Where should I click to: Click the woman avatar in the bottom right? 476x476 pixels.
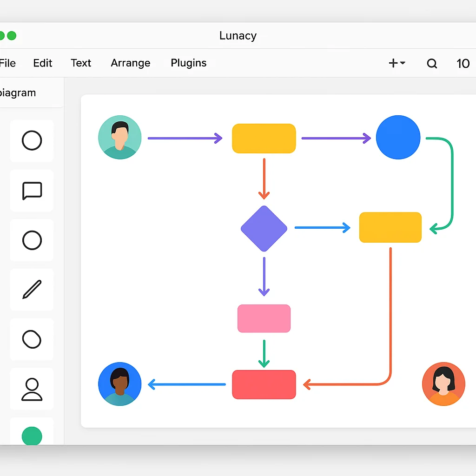click(443, 384)
